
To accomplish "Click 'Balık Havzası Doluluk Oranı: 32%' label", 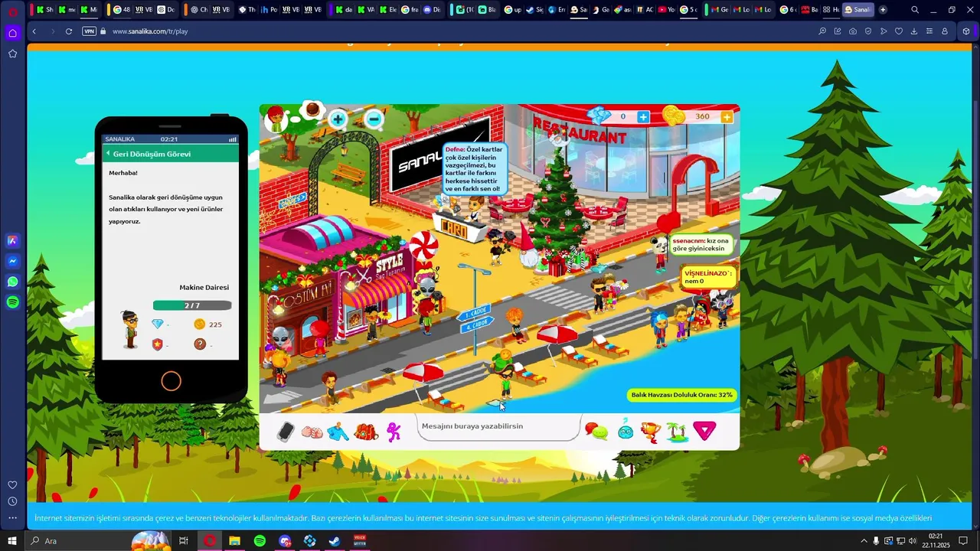I will [x=681, y=395].
